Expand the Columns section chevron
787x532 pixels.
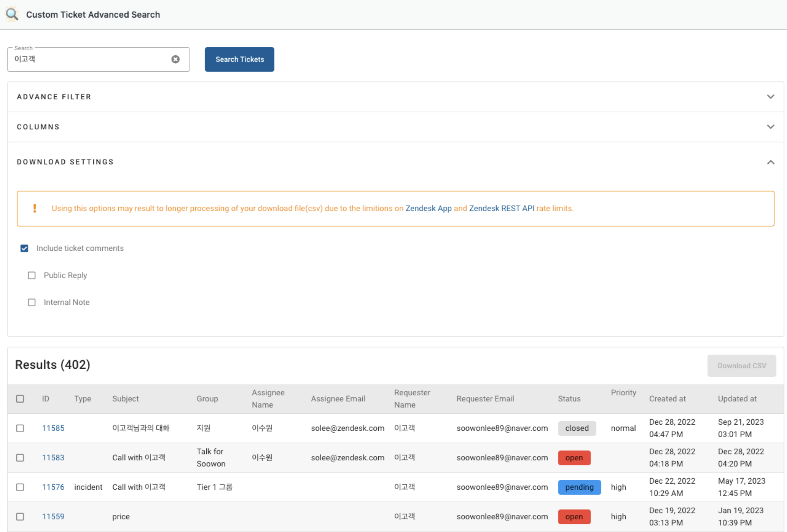[x=770, y=127]
